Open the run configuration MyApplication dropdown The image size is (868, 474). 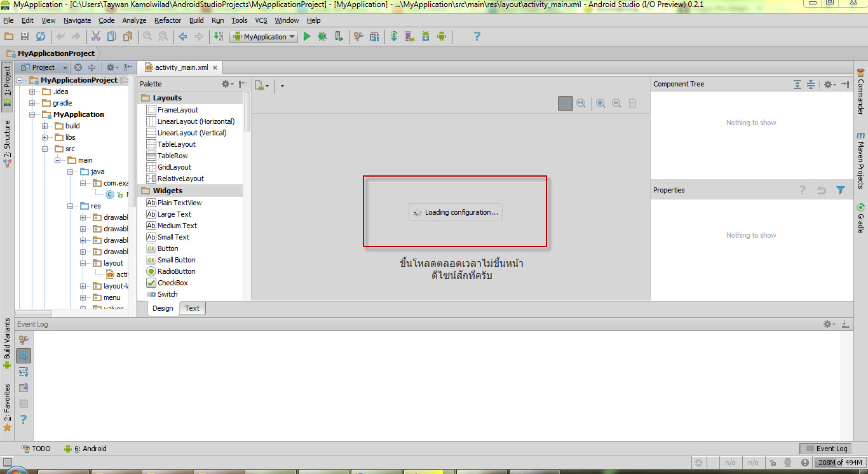(x=264, y=37)
